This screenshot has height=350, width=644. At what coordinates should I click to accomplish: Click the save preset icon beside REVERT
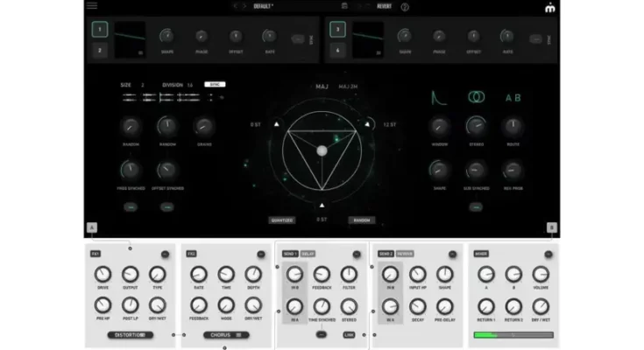tap(345, 6)
